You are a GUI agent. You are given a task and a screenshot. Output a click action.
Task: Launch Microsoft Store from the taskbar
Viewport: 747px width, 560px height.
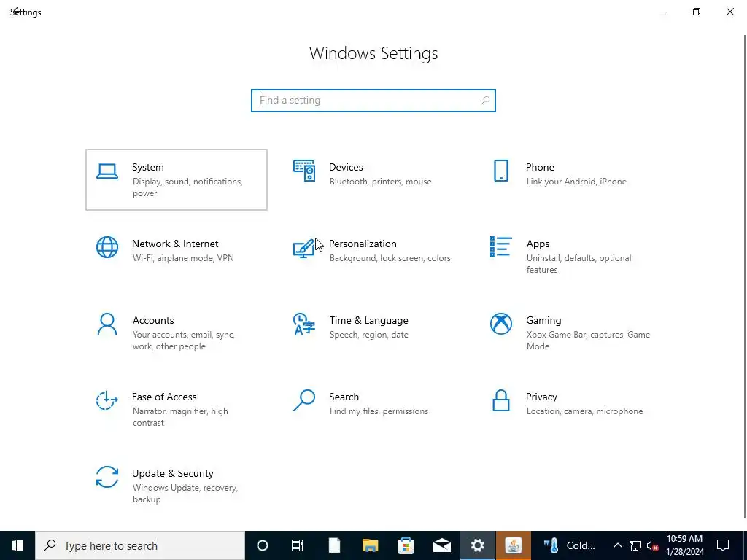click(x=406, y=545)
